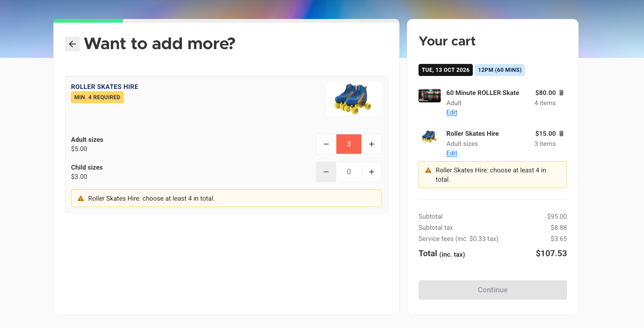644x328 pixels.
Task: Click the service fees amount $3.65
Action: pyautogui.click(x=559, y=239)
